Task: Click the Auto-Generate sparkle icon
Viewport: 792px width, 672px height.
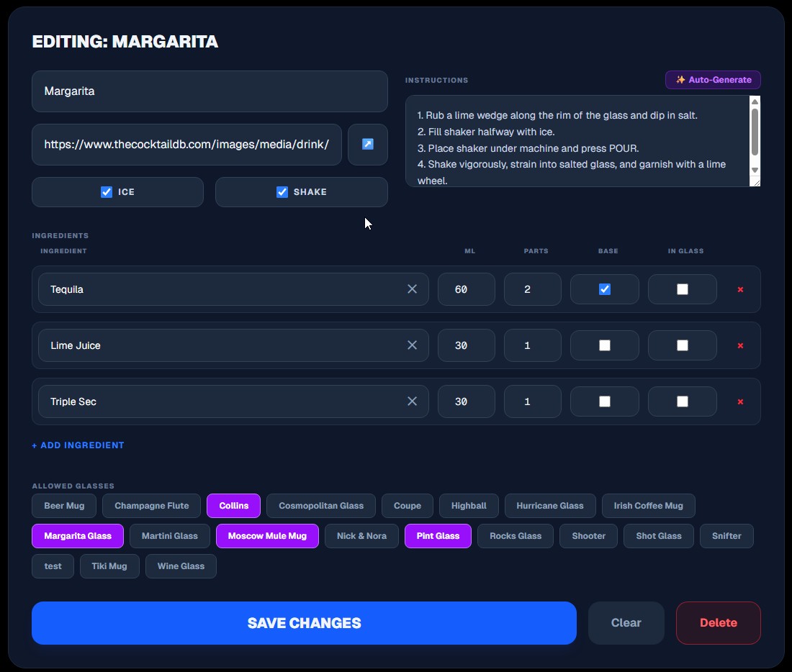Action: pyautogui.click(x=678, y=80)
